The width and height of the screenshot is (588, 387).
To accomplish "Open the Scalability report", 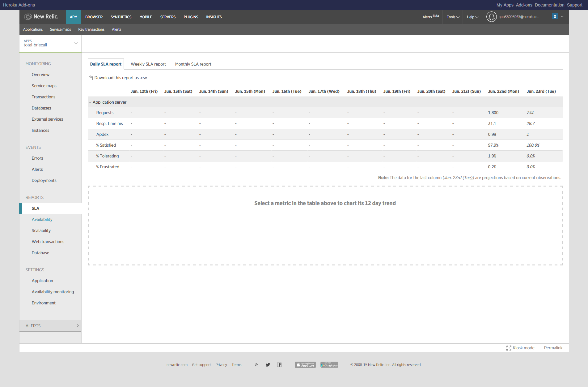I will (41, 231).
